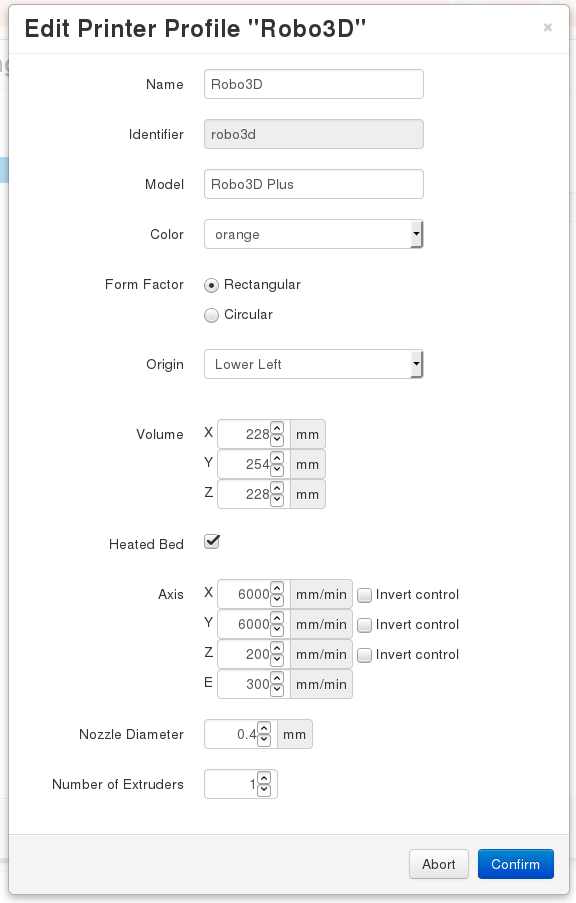Uncheck the Heated Bed checkbox
The height and width of the screenshot is (903, 576).
coord(212,541)
